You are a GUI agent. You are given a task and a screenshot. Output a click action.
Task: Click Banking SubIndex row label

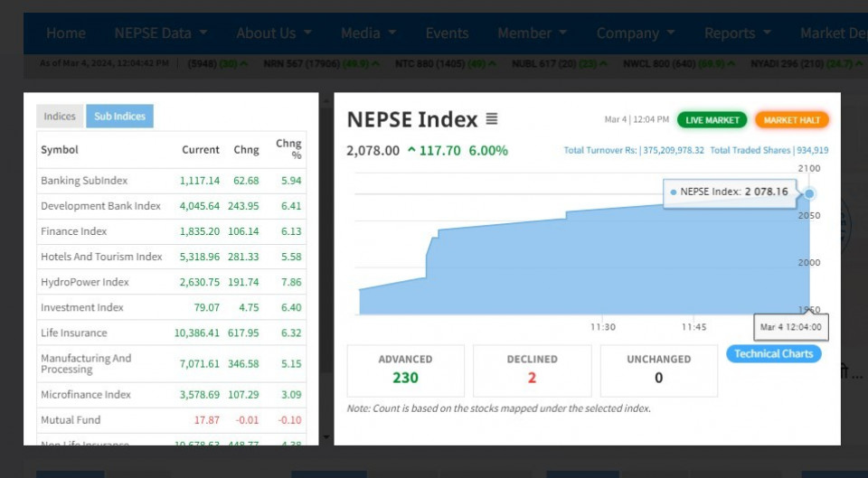pyautogui.click(x=84, y=181)
